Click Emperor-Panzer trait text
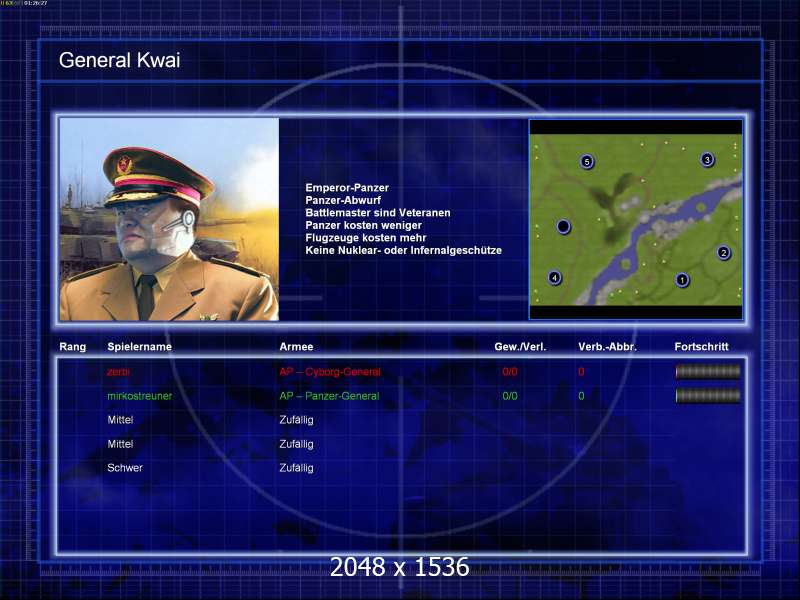This screenshot has width=800, height=600. 347,188
